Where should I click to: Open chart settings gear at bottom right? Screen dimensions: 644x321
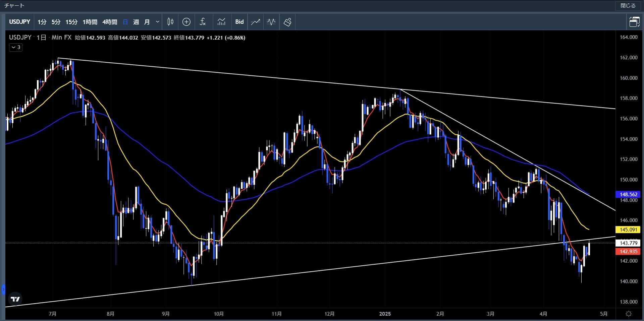click(x=629, y=314)
